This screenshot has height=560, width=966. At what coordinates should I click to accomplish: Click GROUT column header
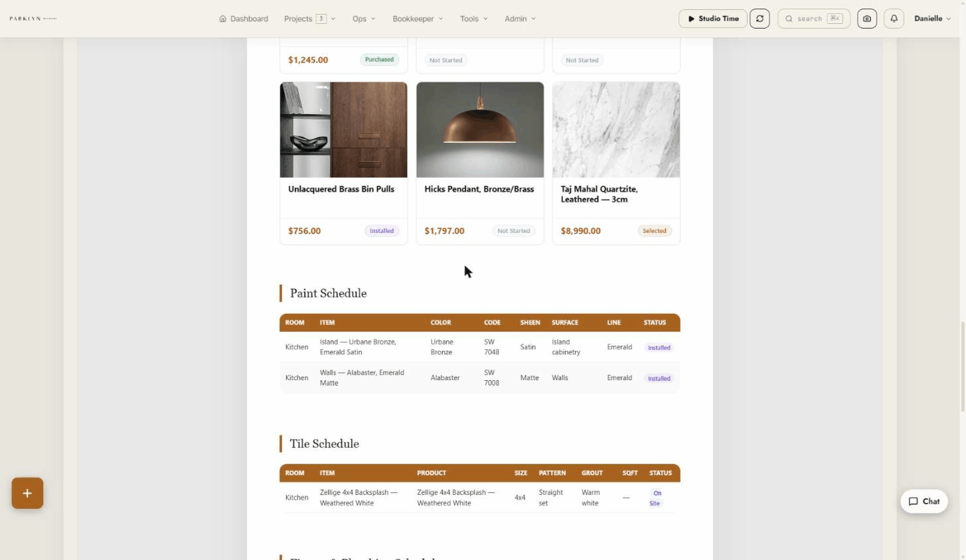[592, 473]
